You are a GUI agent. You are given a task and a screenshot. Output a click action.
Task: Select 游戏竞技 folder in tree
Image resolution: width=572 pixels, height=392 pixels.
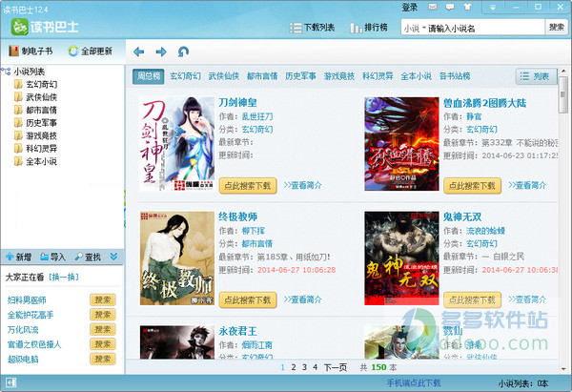pos(36,135)
